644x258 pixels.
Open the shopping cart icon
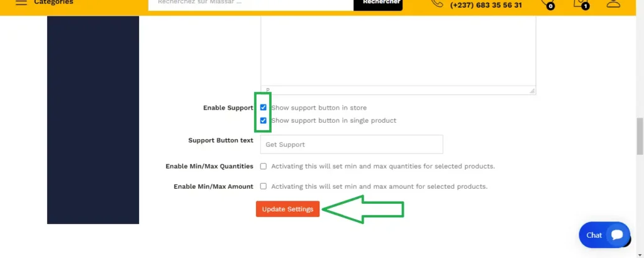pyautogui.click(x=579, y=3)
